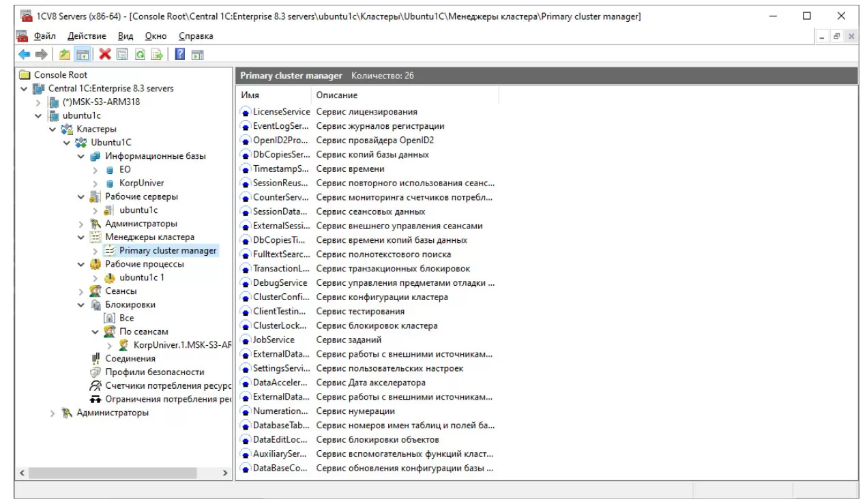Click the (*)MSK-S3-ARM318 server icon
This screenshot has width=867, height=504.
tap(54, 102)
